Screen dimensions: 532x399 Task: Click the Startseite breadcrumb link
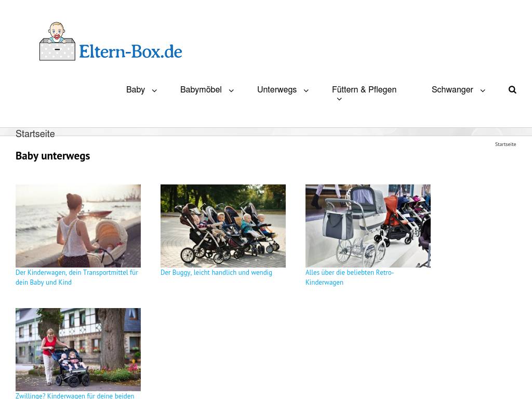click(505, 144)
